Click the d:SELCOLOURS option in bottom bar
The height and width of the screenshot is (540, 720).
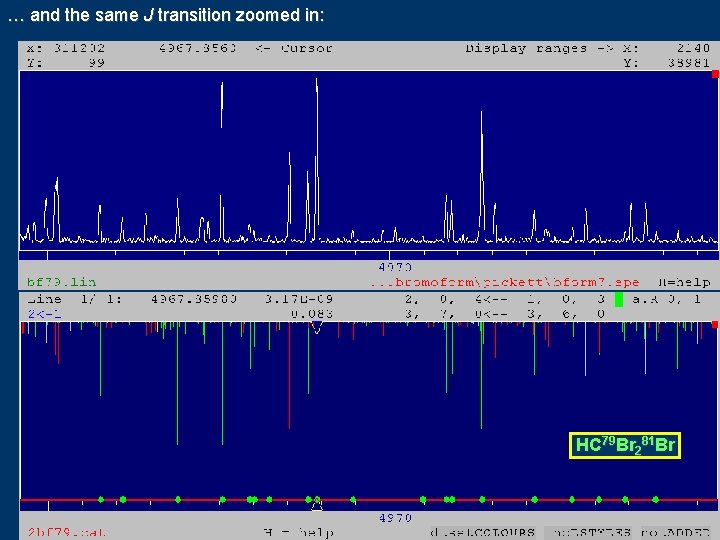click(x=483, y=533)
